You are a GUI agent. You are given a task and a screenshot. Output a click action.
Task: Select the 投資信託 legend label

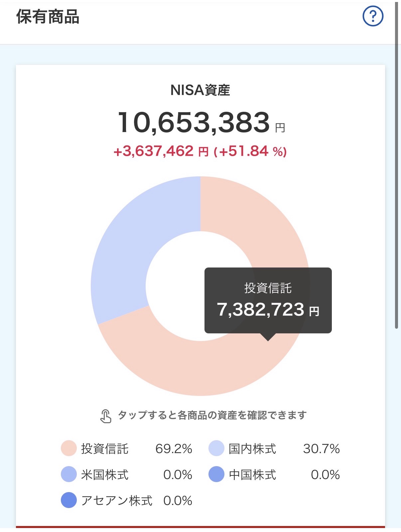[x=105, y=449]
